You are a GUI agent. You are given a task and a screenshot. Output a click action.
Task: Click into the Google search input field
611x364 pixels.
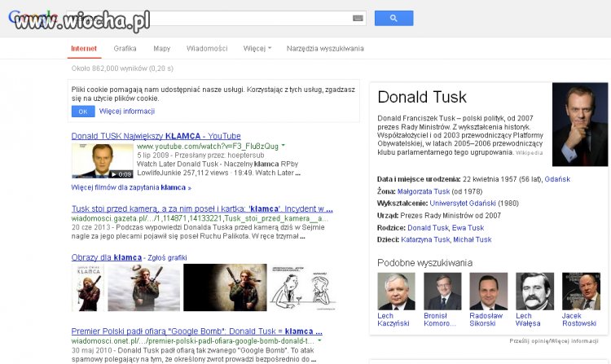[x=216, y=18]
